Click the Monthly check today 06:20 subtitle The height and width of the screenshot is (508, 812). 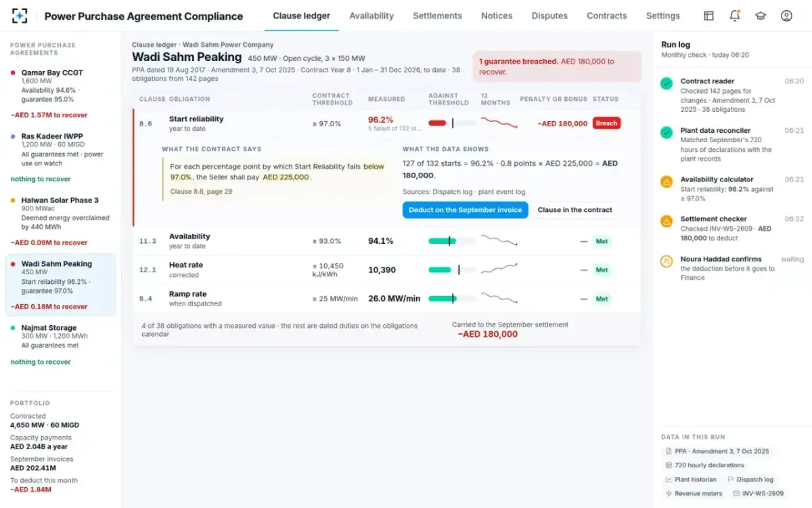point(705,55)
